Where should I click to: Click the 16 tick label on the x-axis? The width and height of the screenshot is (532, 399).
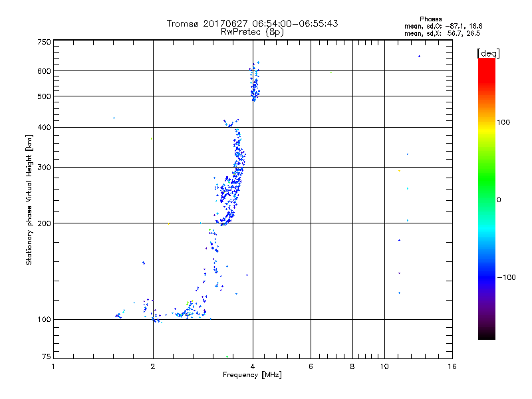tap(452, 366)
